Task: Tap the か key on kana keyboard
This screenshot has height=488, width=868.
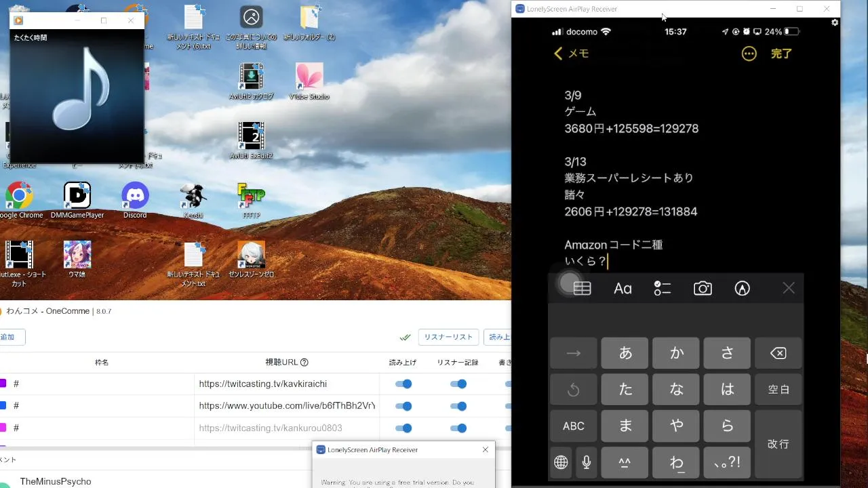Action: click(x=676, y=353)
